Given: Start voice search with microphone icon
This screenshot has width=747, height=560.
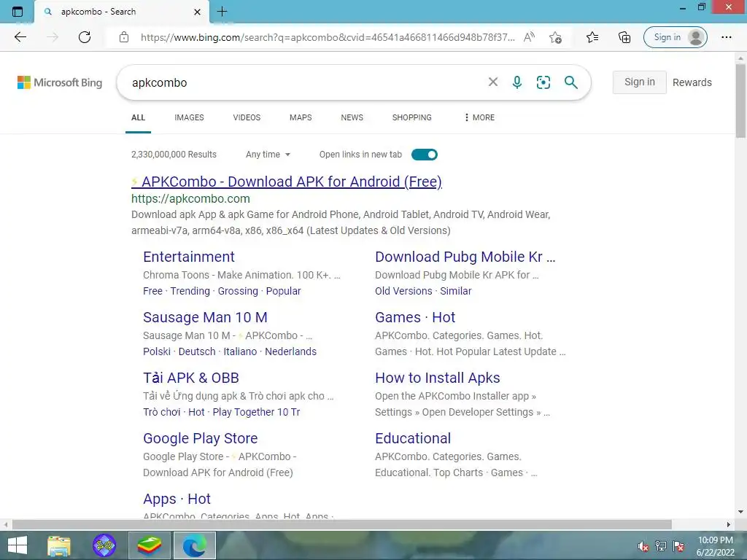Looking at the screenshot, I should tap(517, 82).
